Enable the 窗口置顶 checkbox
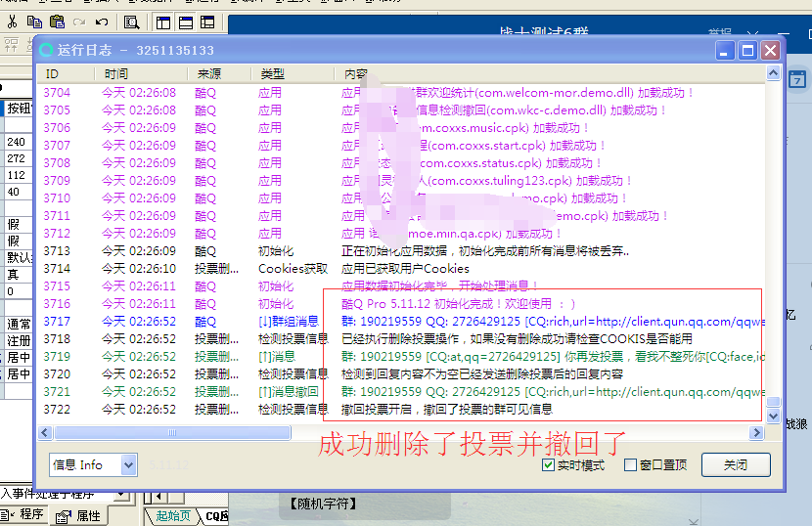The image size is (812, 526). [x=630, y=465]
